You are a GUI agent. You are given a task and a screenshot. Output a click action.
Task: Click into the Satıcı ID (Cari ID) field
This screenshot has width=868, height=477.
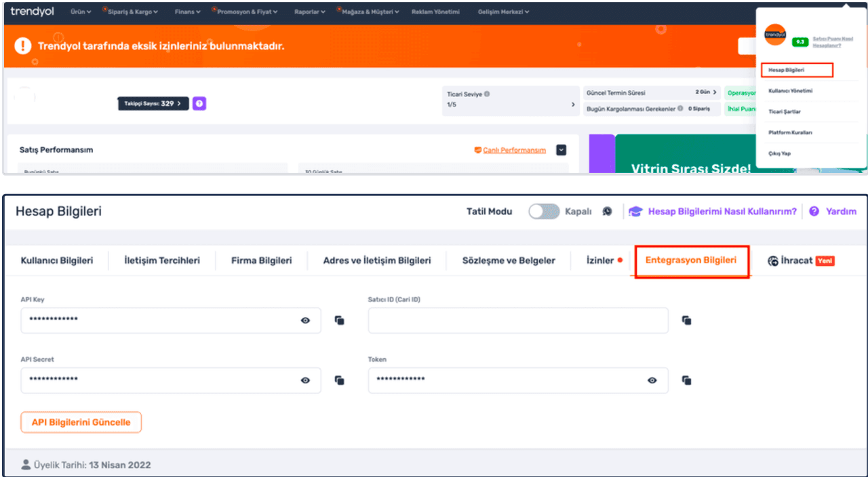click(x=518, y=320)
